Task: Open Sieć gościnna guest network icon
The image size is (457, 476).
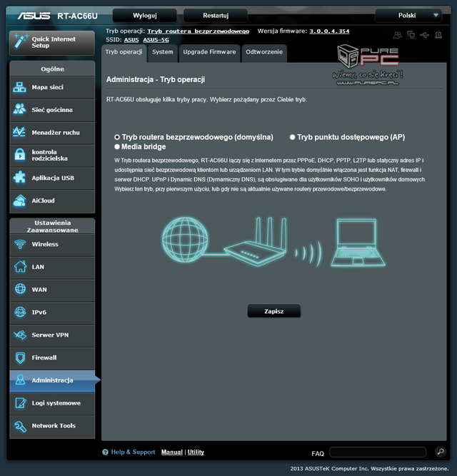Action: click(x=20, y=110)
